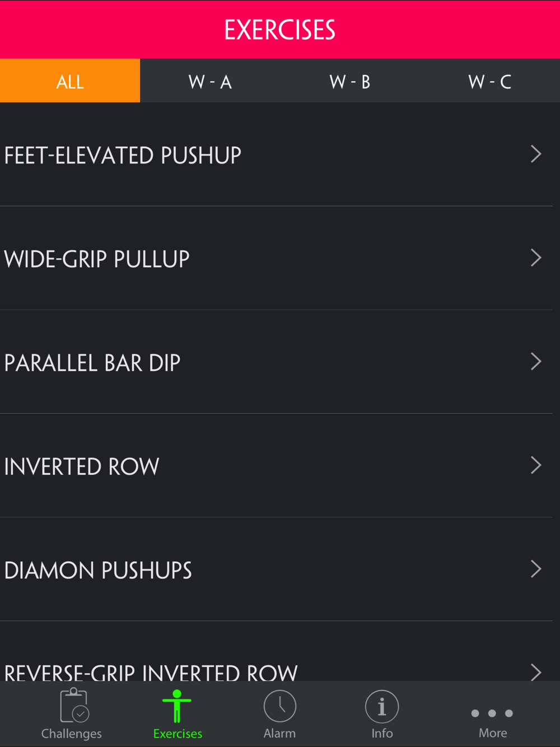Expand chevron for Parallel Bar Dip
The image size is (560, 747).
[x=536, y=361]
